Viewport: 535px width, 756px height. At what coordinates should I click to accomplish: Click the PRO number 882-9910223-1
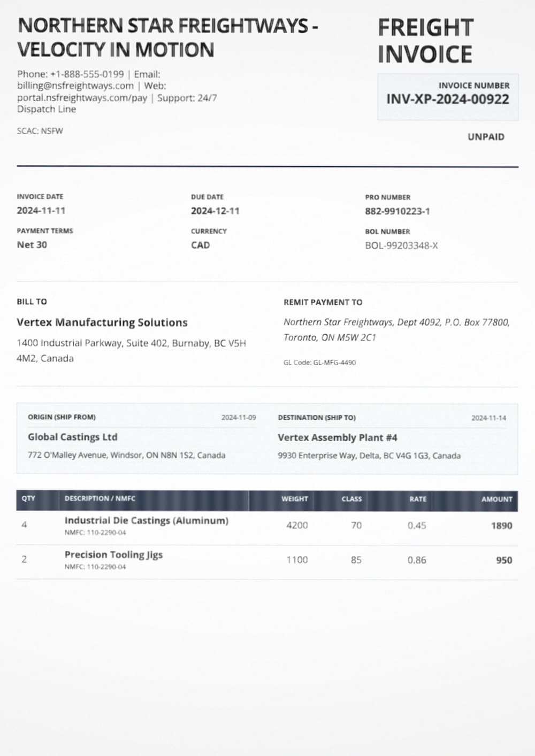click(x=397, y=211)
